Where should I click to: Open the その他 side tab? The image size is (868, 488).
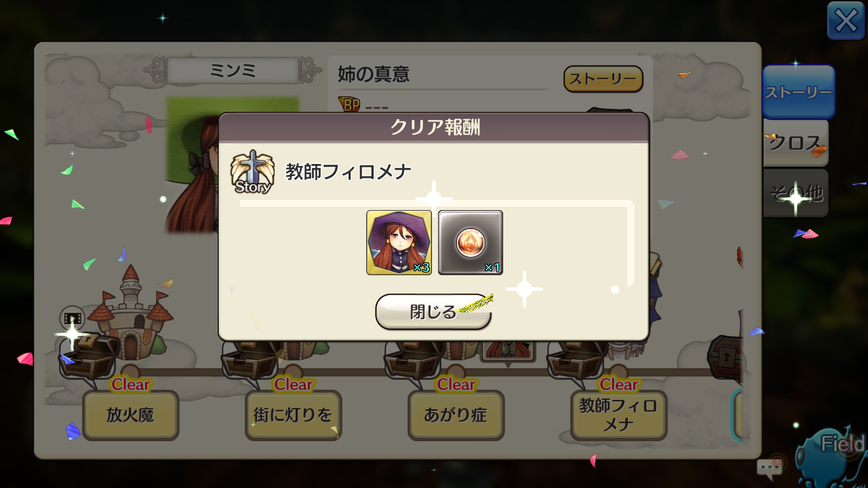[795, 194]
